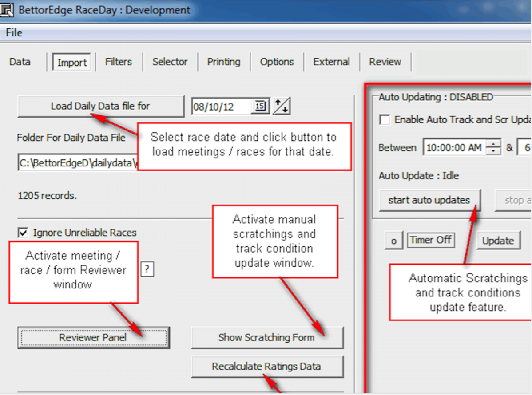Viewport: 532px width, 395px height.
Task: Open the Selector tab
Action: (x=170, y=62)
